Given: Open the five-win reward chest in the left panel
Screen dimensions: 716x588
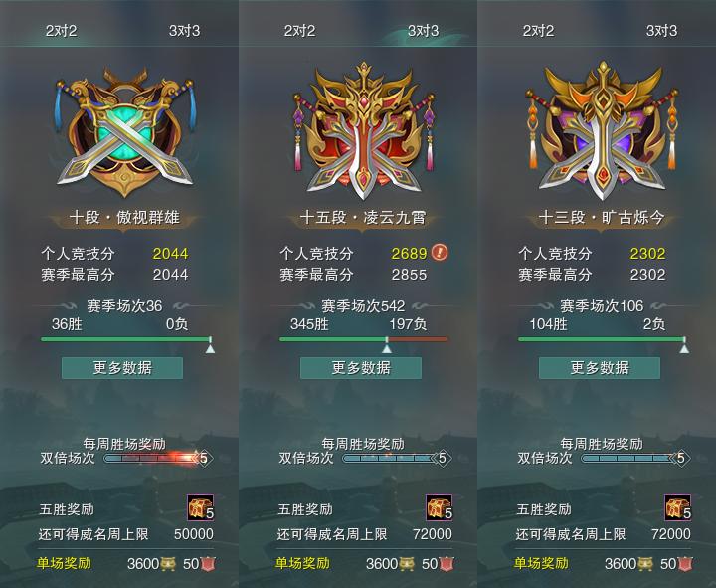Looking at the screenshot, I should [200, 507].
